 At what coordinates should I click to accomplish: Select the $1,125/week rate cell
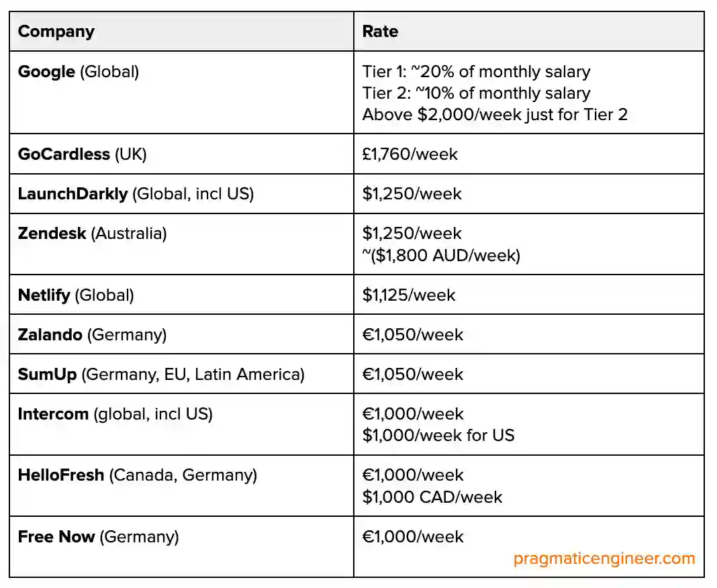click(x=409, y=295)
